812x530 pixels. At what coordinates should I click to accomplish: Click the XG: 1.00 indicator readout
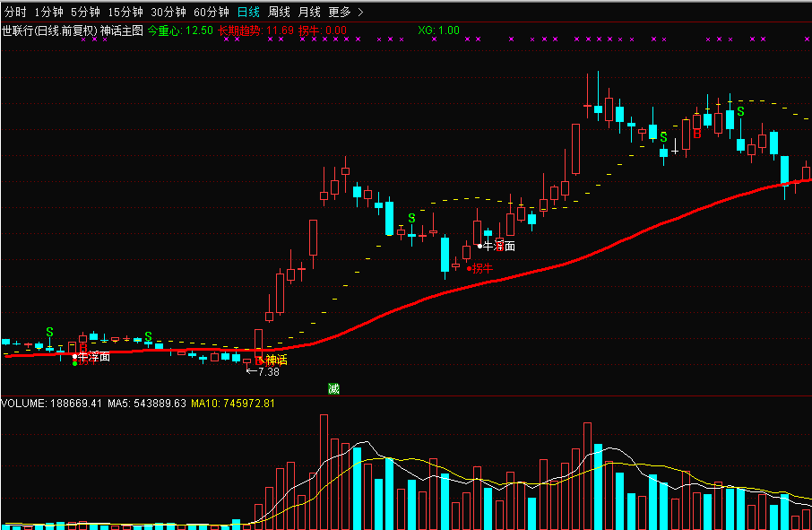438,30
